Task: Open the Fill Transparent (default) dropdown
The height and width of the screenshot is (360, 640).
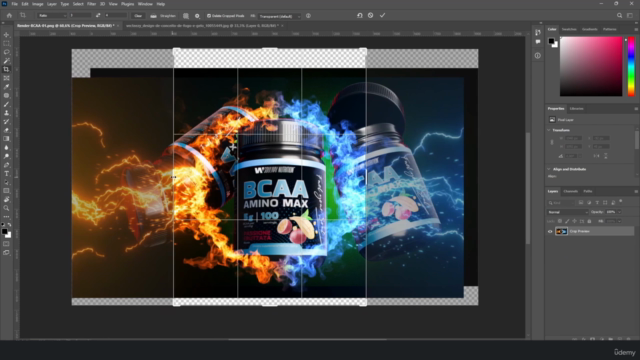Action: click(x=279, y=16)
